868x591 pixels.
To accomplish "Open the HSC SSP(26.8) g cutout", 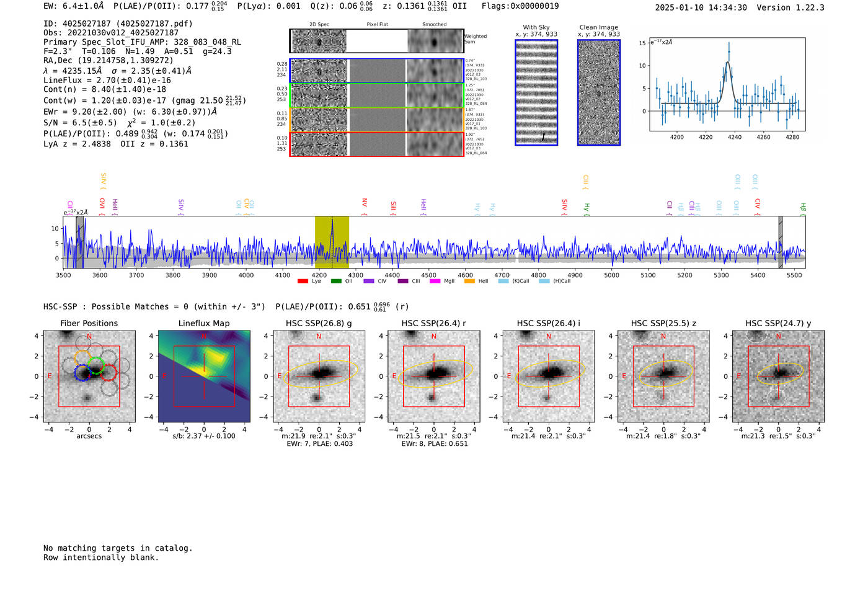I will click(x=319, y=376).
